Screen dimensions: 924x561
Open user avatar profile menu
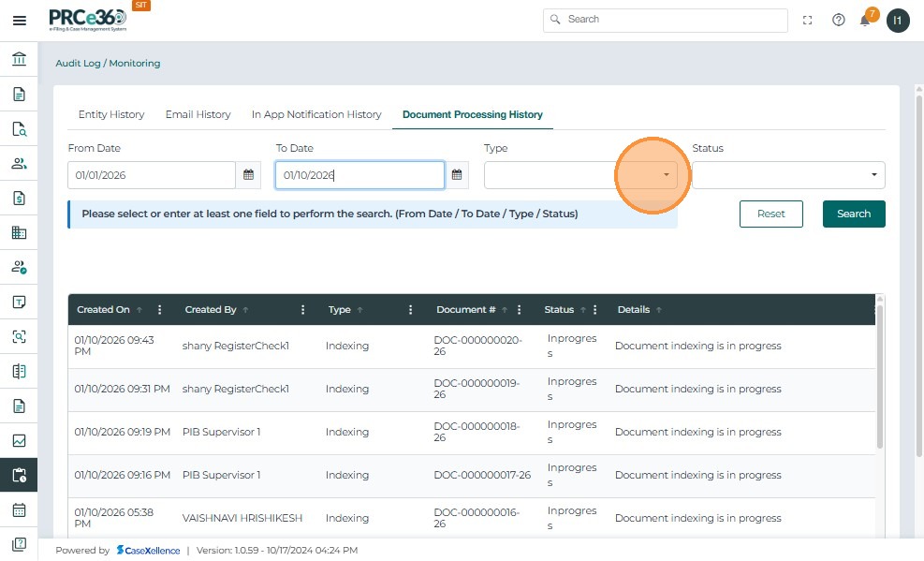coord(898,21)
